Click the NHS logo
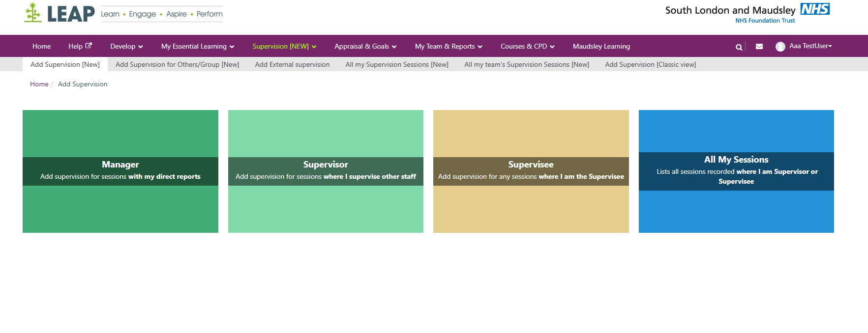Viewport: 868px width, 333px height. 815,9
